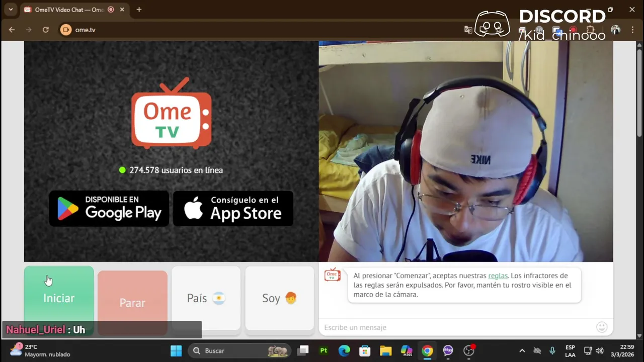Click the camera site-info icon in the address bar
The width and height of the screenshot is (644, 362).
66,30
